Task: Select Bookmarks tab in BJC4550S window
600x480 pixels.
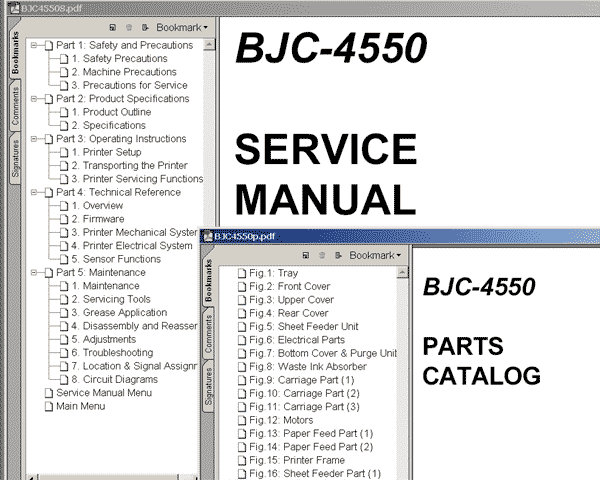Action: (15, 53)
